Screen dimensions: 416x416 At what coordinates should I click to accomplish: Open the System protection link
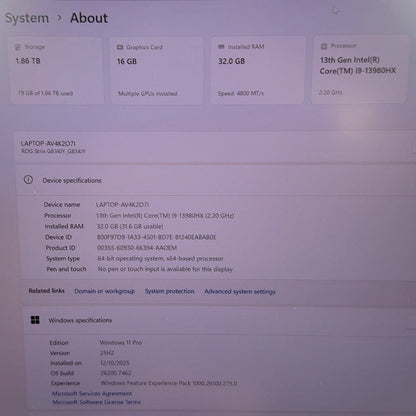click(169, 291)
